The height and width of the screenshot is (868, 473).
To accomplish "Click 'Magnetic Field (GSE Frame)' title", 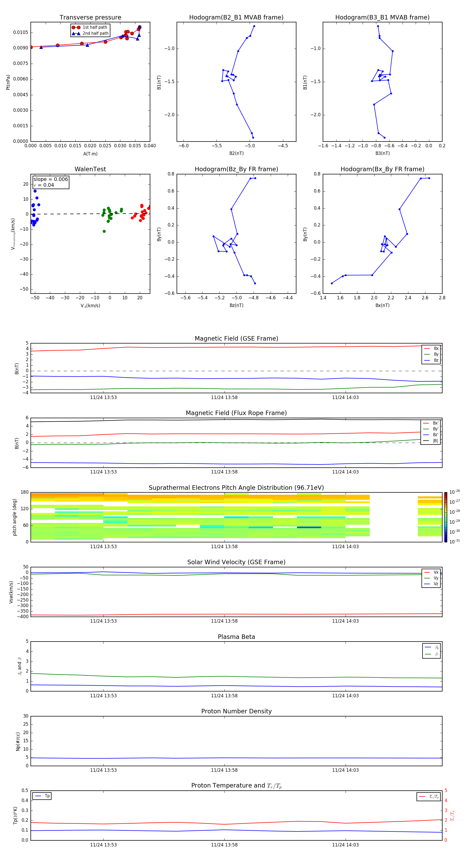I will pos(236,339).
